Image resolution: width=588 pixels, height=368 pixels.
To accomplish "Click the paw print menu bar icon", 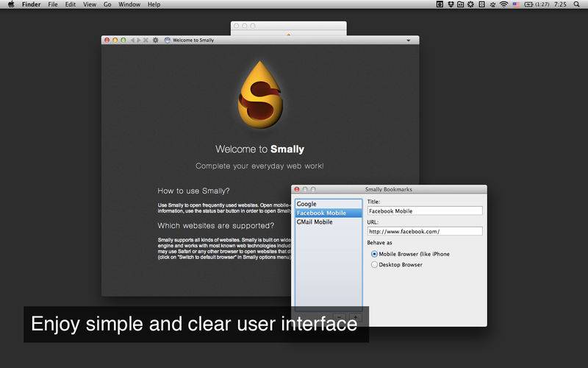I will pyautogui.click(x=492, y=4).
